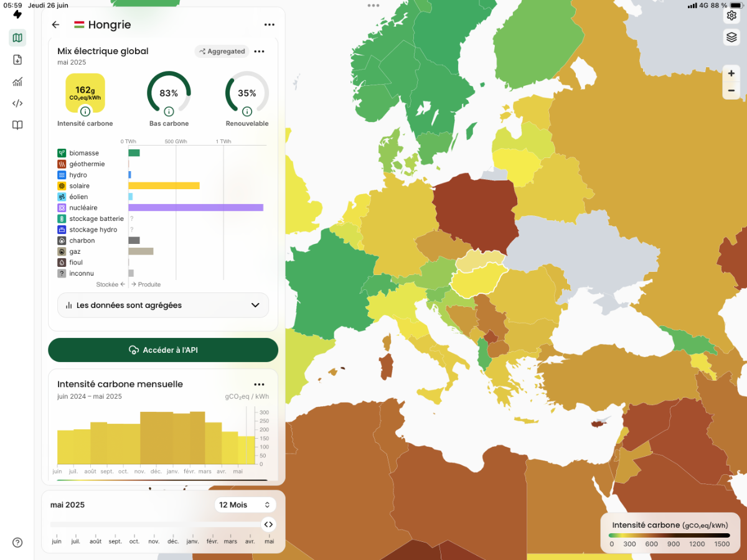Open Hongrie panel more options menu
The image size is (747, 560).
click(x=270, y=25)
